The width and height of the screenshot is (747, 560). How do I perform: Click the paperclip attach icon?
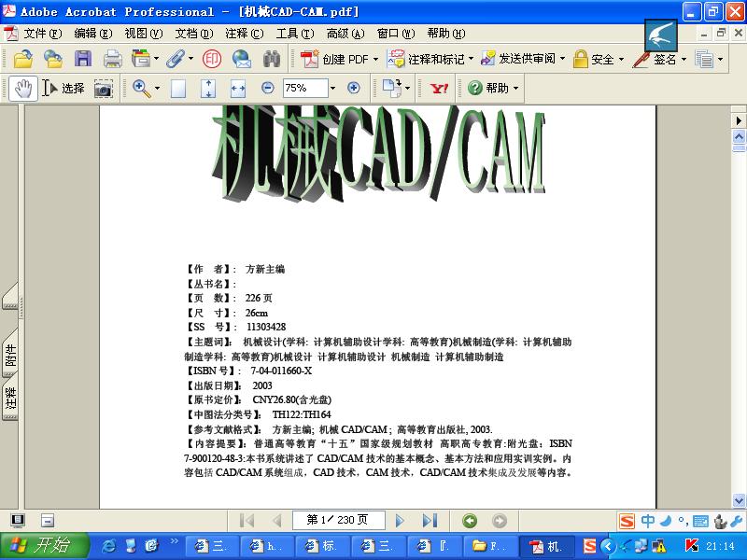(176, 59)
